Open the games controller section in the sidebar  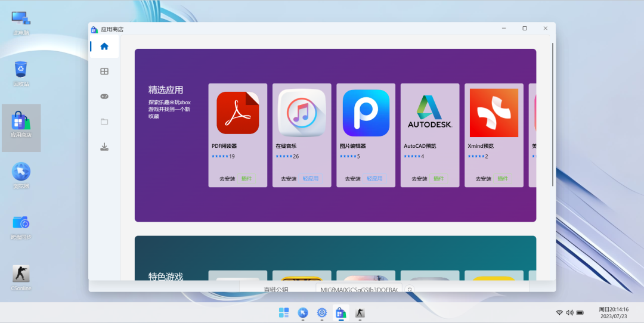pyautogui.click(x=104, y=97)
